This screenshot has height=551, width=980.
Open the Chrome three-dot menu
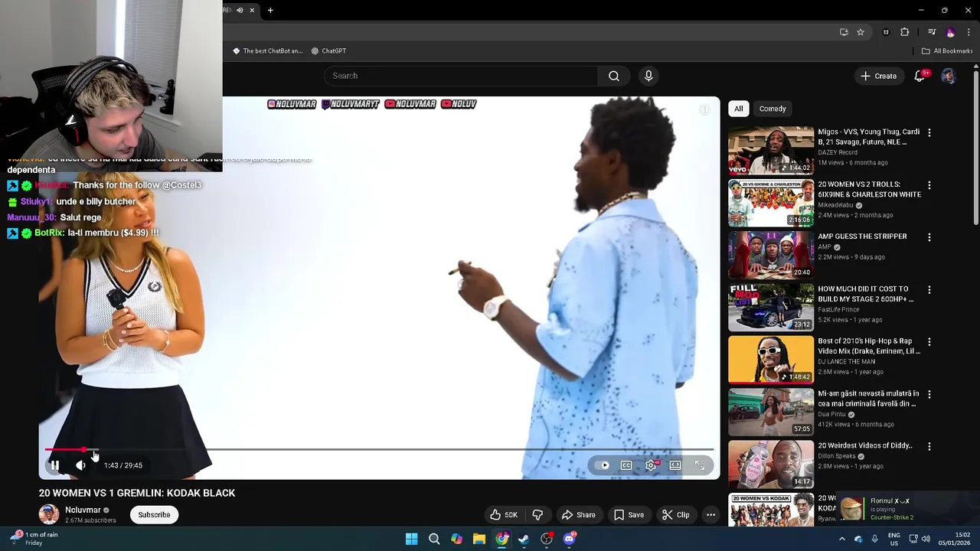pyautogui.click(x=969, y=32)
